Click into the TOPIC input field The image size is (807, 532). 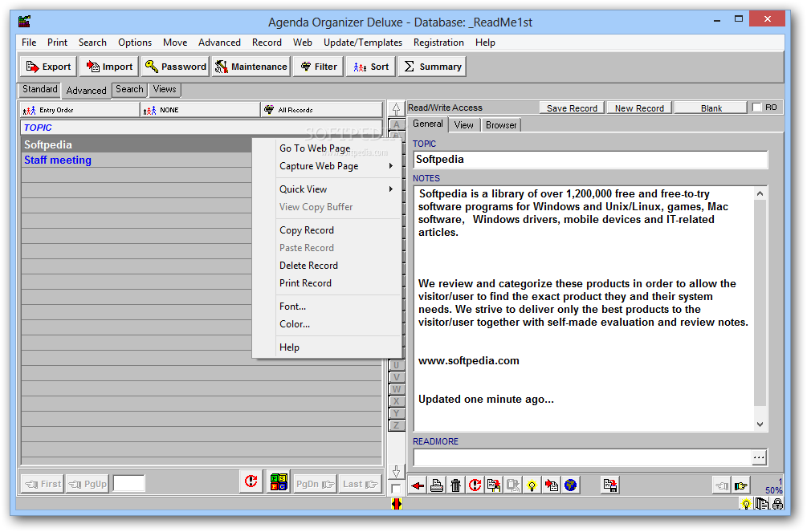click(590, 160)
